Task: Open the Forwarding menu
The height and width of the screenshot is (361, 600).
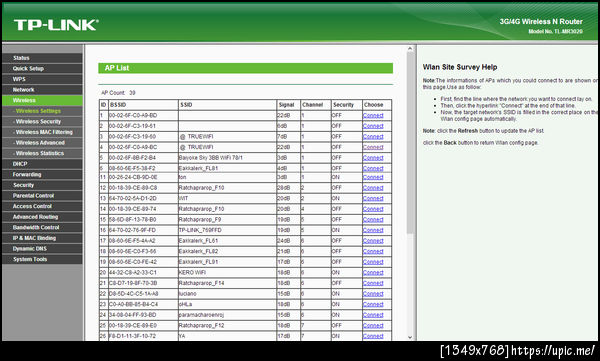Action: [42, 175]
